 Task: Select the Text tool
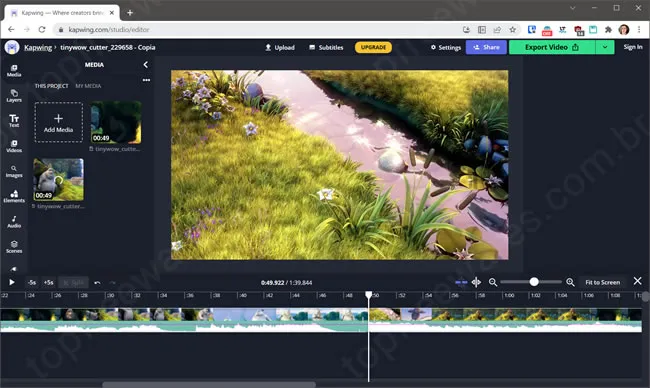tap(14, 121)
